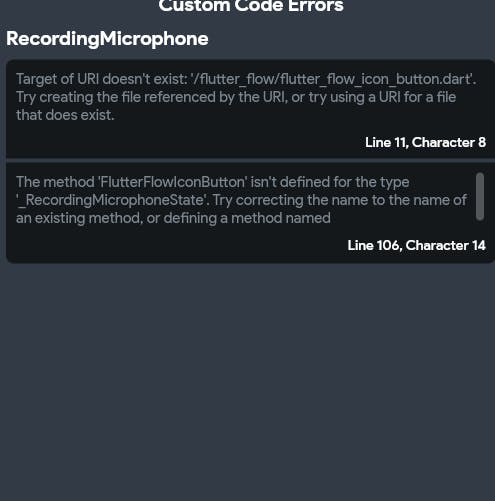Jump to Line 11, Character 8

(x=425, y=143)
